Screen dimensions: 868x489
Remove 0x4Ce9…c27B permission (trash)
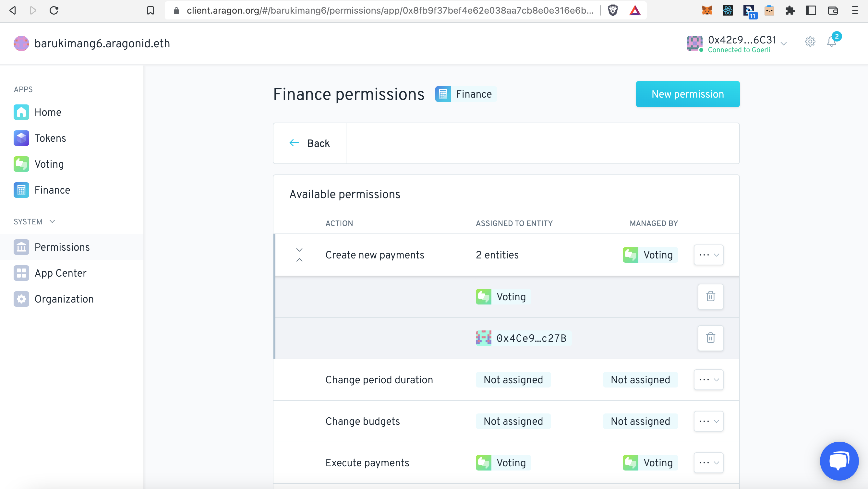click(710, 338)
